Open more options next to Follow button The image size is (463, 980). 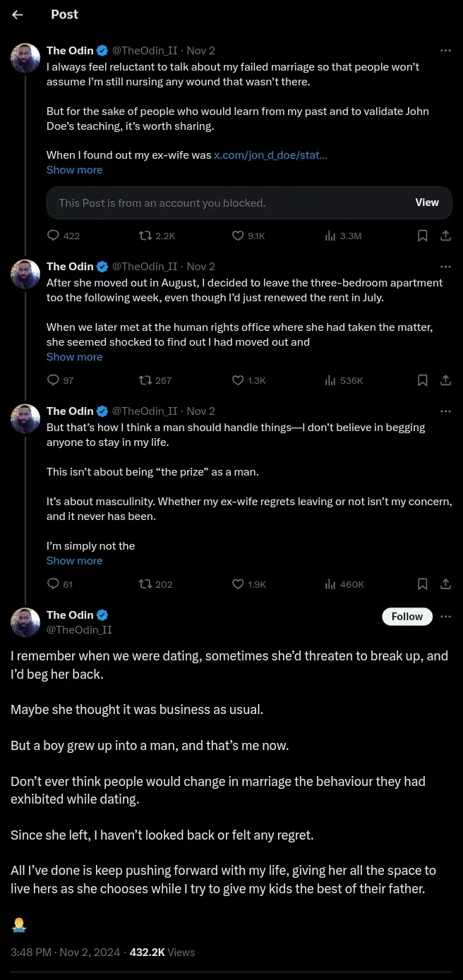click(445, 617)
